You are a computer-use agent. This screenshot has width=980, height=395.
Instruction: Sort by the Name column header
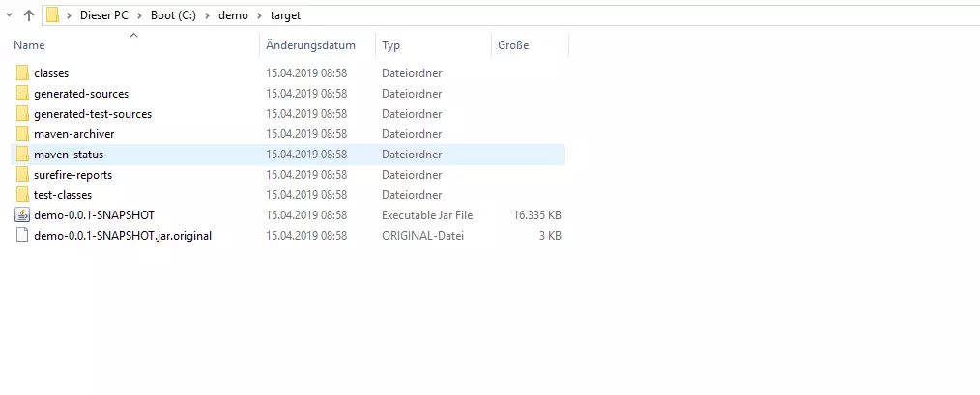pos(29,45)
